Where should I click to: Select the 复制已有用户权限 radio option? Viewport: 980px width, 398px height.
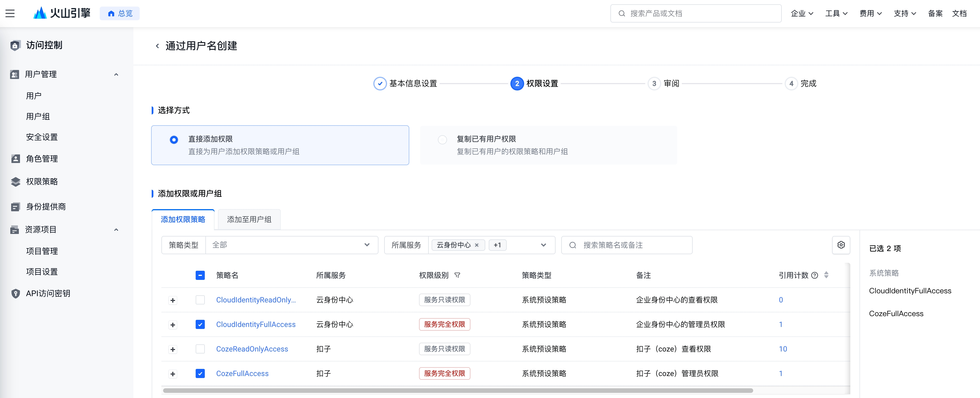point(442,140)
